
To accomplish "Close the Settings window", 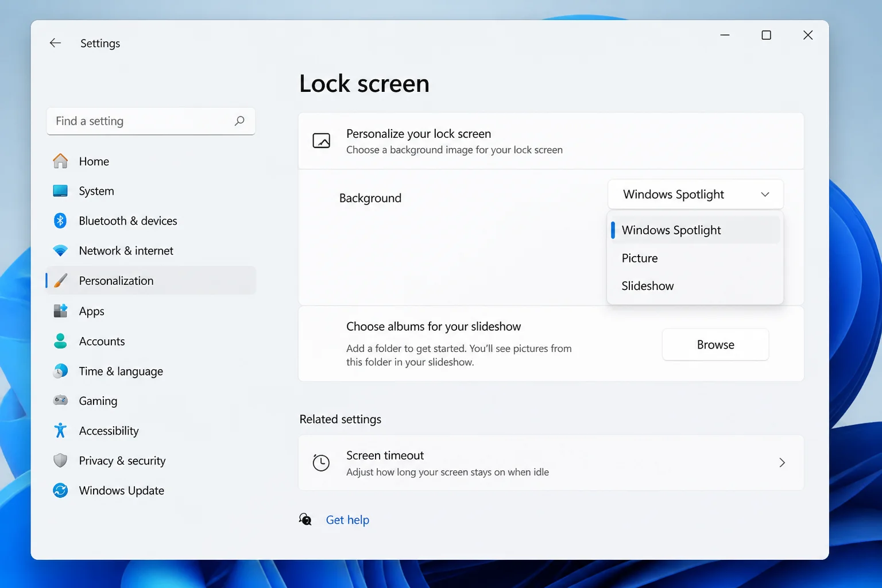I will 808,35.
